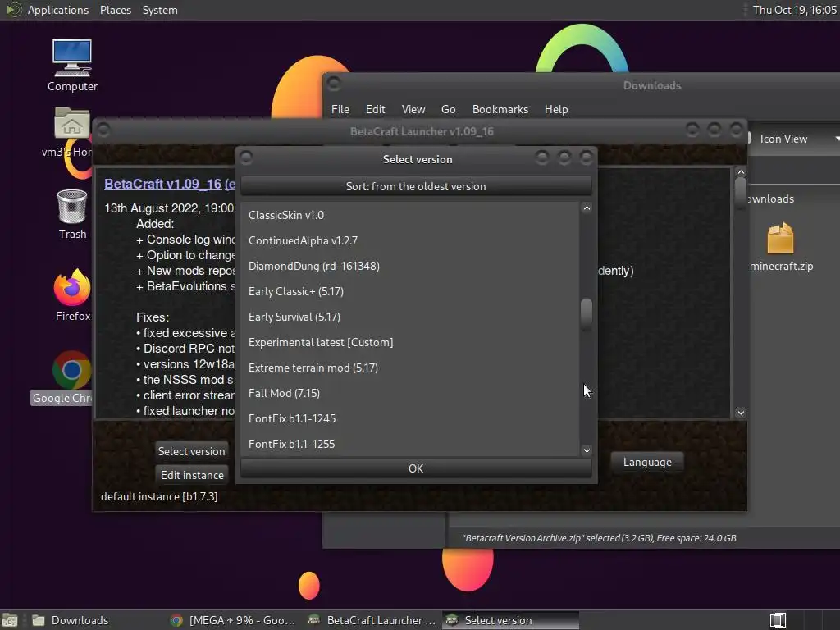The width and height of the screenshot is (840, 630).
Task: Click launcher changelog scrollbar down arrow
Action: pos(741,413)
